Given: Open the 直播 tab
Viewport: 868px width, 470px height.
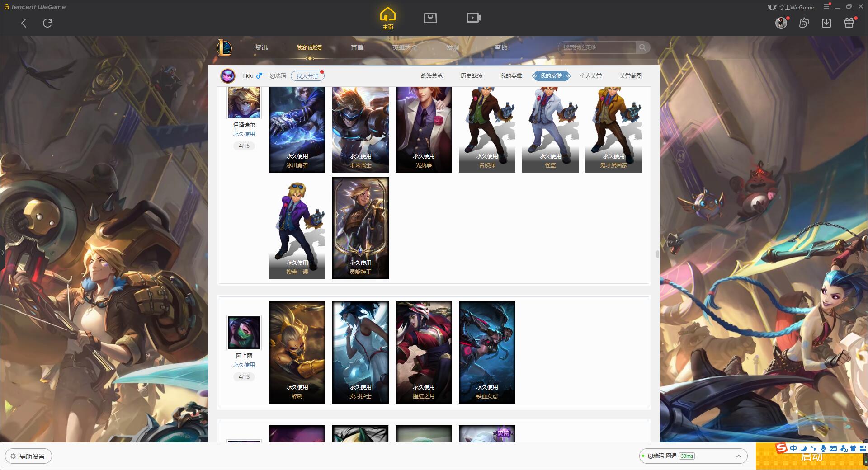Looking at the screenshot, I should [x=357, y=47].
